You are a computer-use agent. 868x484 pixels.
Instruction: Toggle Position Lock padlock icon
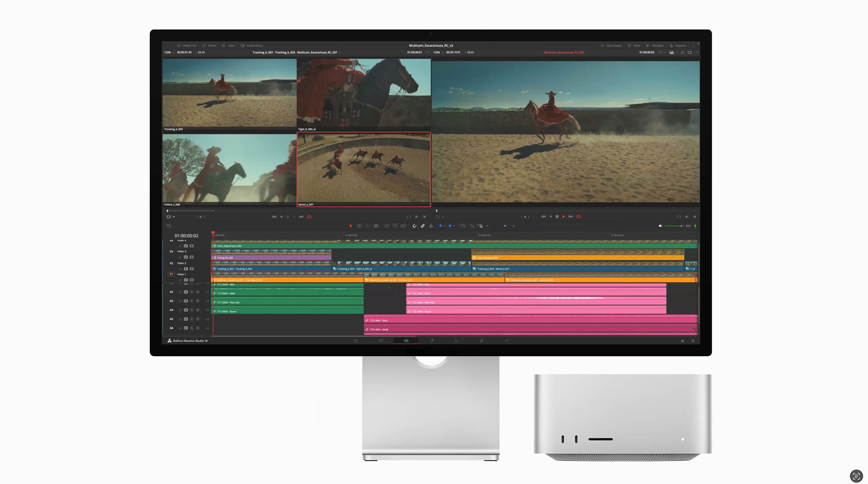tap(431, 226)
